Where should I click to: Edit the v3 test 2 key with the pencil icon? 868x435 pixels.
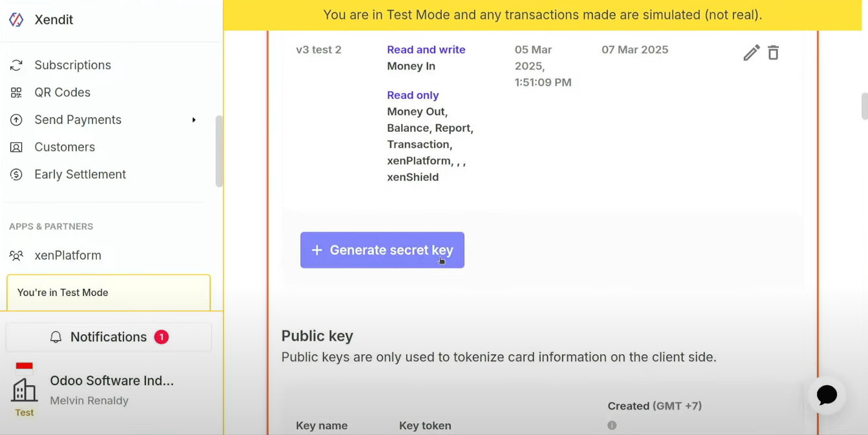tap(752, 52)
